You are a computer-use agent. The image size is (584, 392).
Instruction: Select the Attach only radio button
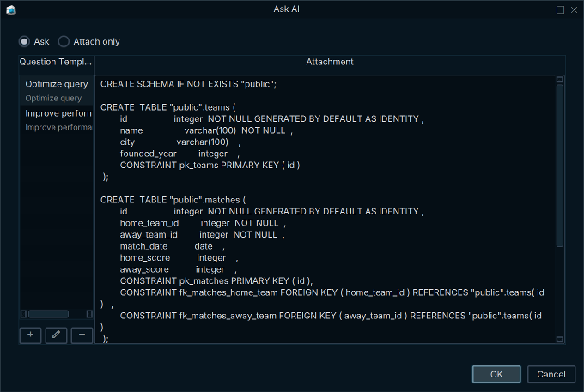pyautogui.click(x=64, y=41)
